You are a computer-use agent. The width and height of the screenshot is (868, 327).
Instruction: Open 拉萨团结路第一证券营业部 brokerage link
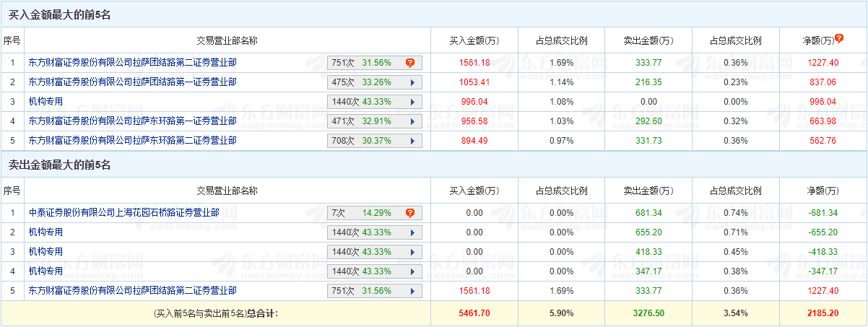132,82
